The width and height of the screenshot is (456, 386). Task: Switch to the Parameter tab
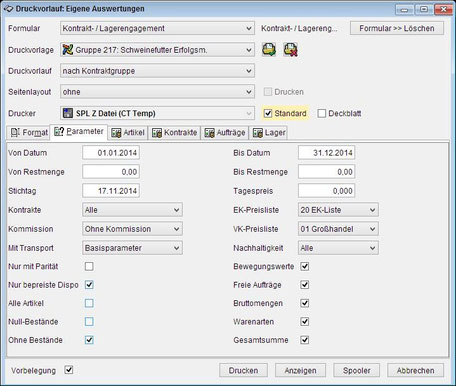click(x=79, y=132)
